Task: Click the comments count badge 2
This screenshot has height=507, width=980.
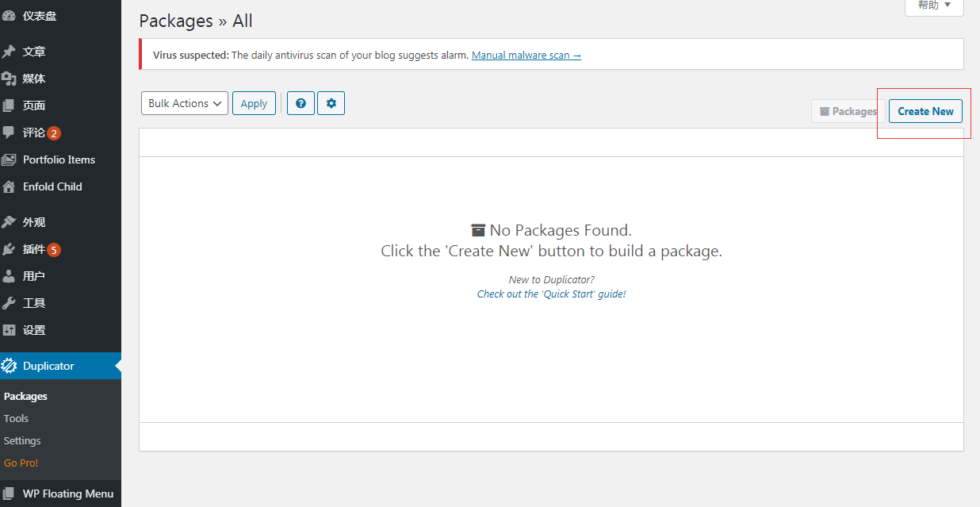Action: point(54,133)
